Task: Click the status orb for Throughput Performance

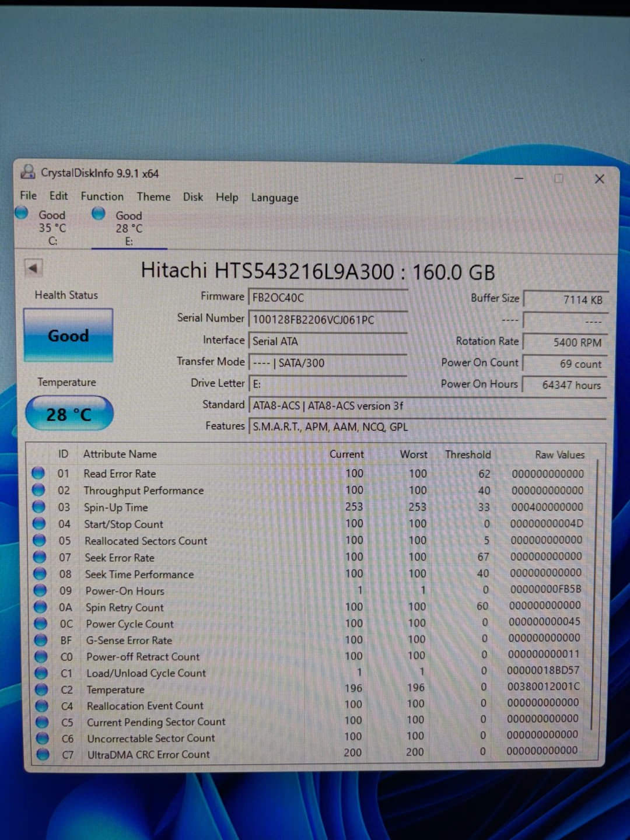Action: (38, 490)
